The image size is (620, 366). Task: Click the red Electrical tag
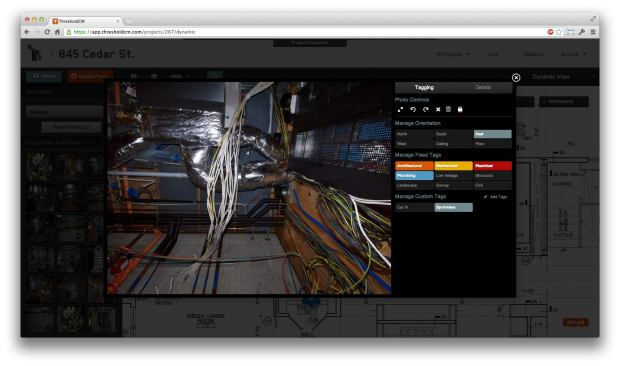tap(493, 166)
